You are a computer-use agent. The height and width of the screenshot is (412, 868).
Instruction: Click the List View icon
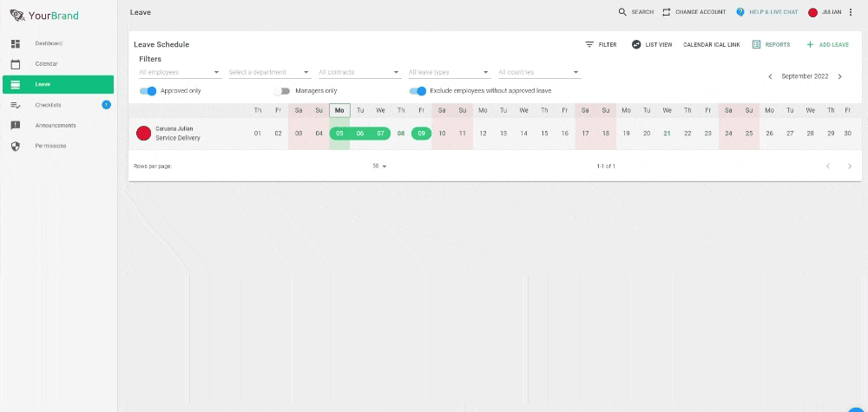636,45
